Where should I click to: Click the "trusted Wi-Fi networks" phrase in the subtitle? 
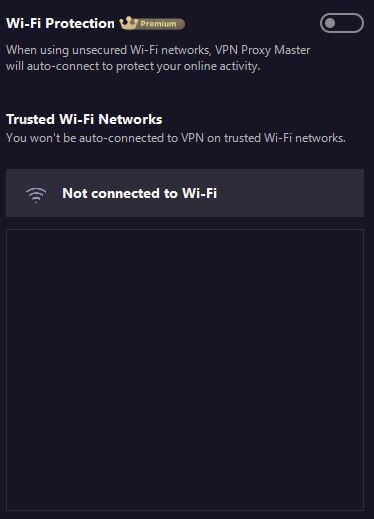285,138
